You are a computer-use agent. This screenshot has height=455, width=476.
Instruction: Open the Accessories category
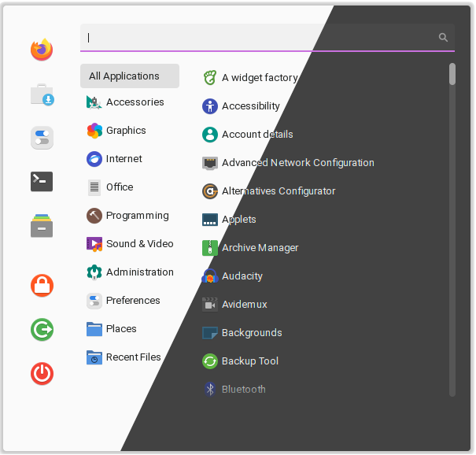(x=130, y=102)
